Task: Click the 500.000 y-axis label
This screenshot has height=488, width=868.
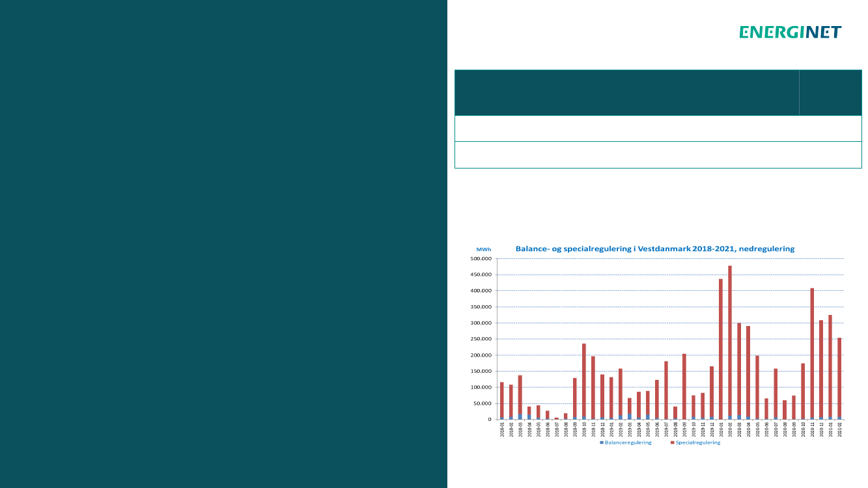Action: 480,259
